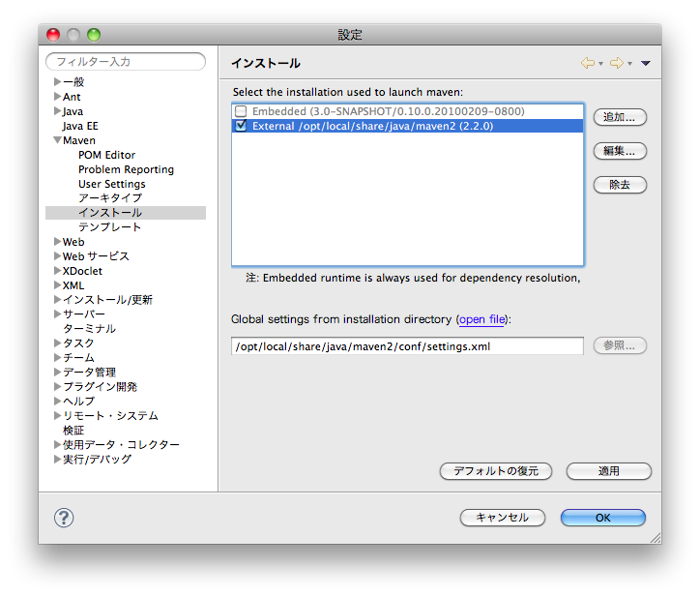Open the back history dropdown arrow
The height and width of the screenshot is (597, 700).
click(600, 64)
